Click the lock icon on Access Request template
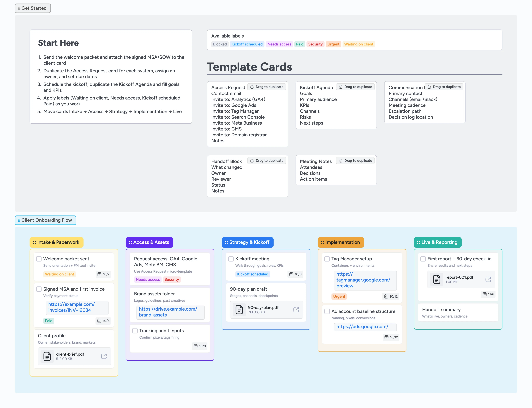 [x=252, y=87]
